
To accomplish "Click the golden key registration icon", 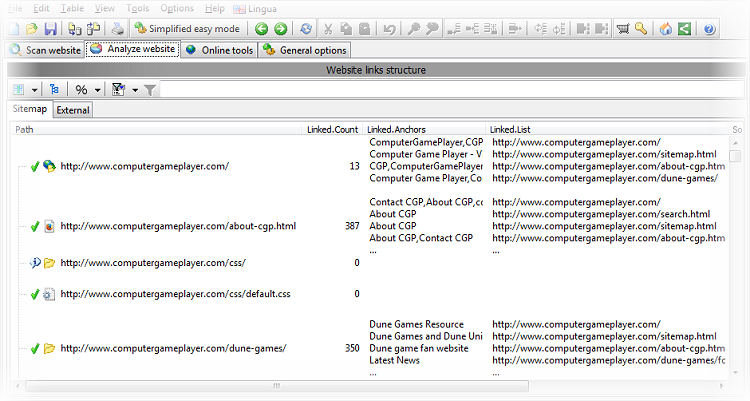I will point(641,29).
